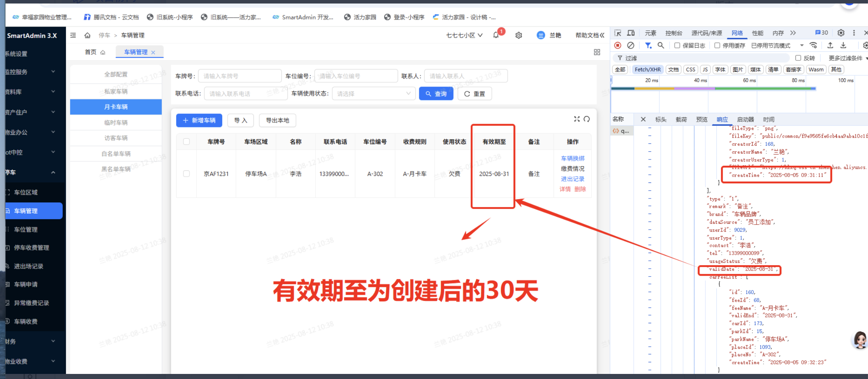Open the 七七小区 community selector
Viewport: 868px width, 379px height.
click(x=464, y=35)
